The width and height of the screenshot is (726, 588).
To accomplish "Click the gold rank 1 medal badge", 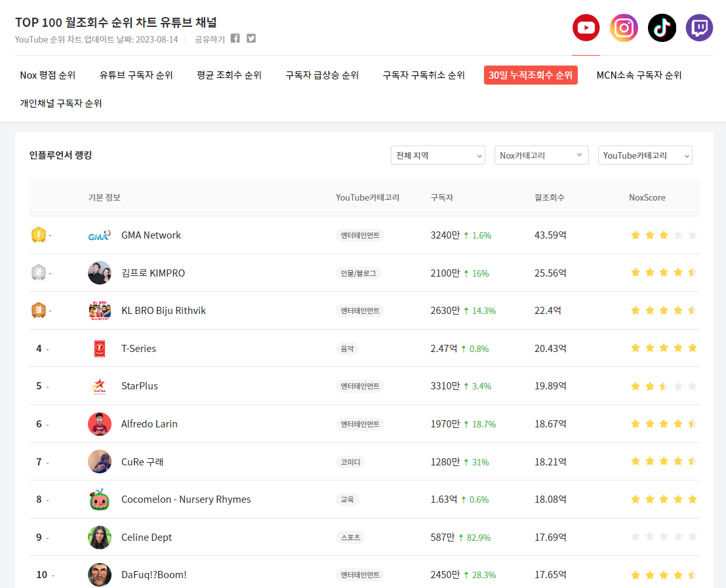I will point(39,235).
